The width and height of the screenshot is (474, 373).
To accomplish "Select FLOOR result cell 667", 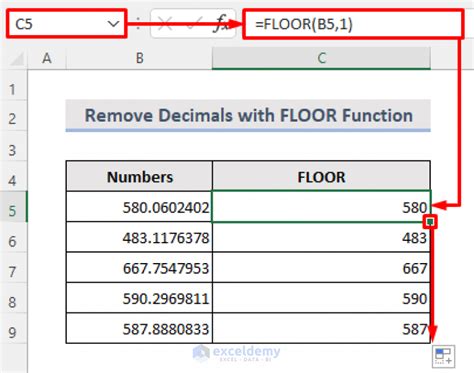I will 321,268.
